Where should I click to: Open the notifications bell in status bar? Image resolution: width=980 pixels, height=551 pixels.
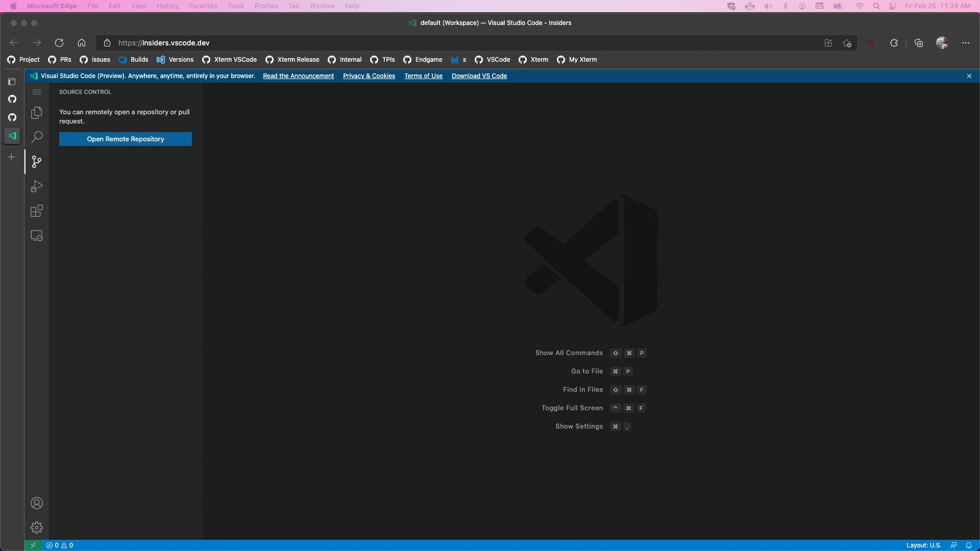click(x=968, y=545)
